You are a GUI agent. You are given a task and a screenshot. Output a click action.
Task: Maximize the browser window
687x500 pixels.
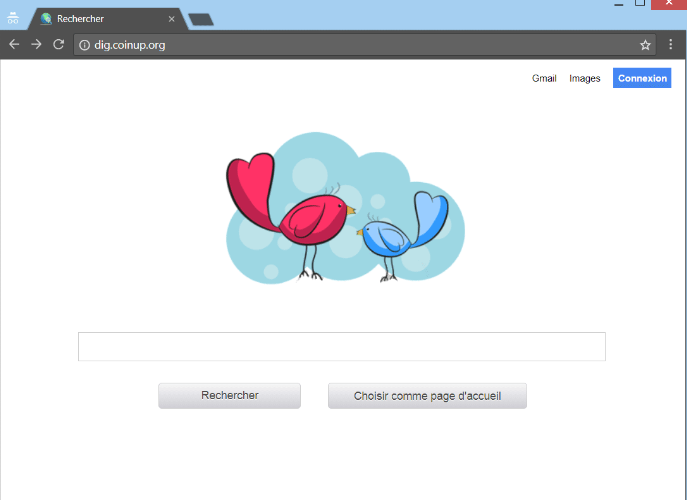(x=640, y=3)
